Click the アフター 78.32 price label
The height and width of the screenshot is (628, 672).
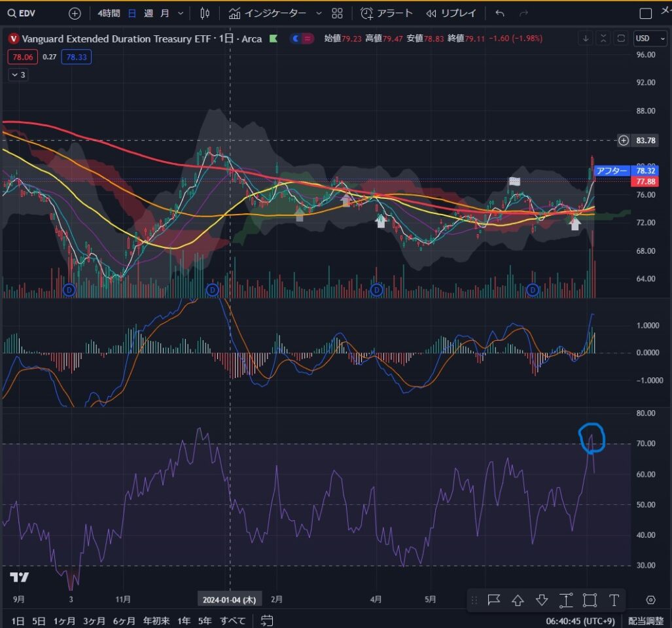(x=626, y=171)
